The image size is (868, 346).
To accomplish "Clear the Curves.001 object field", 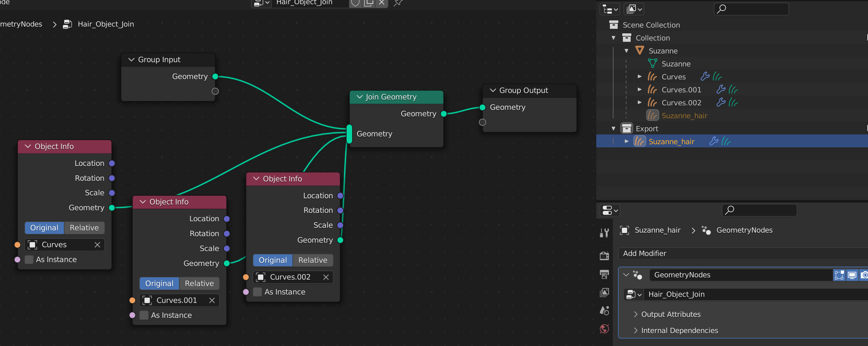I will pos(212,300).
